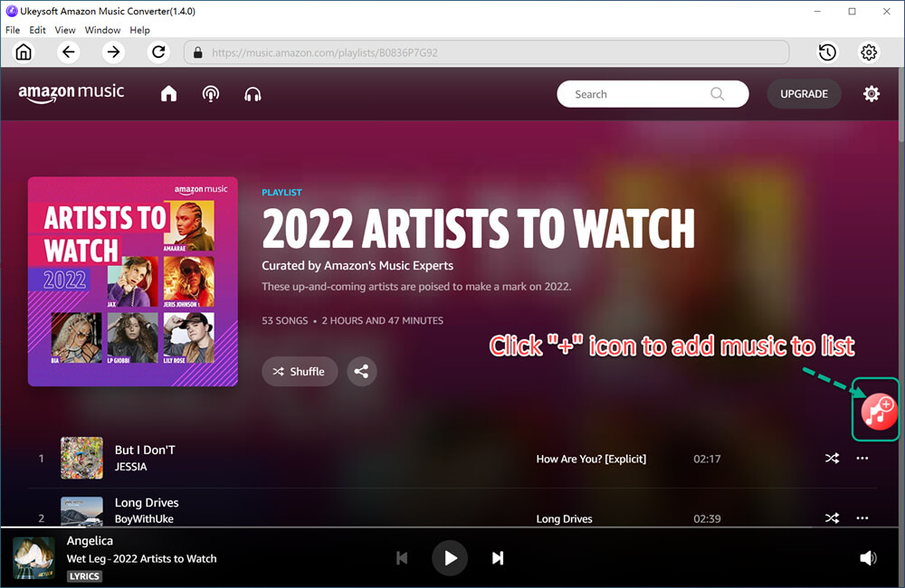
Task: Click Angelica now-playing album art
Action: [34, 558]
